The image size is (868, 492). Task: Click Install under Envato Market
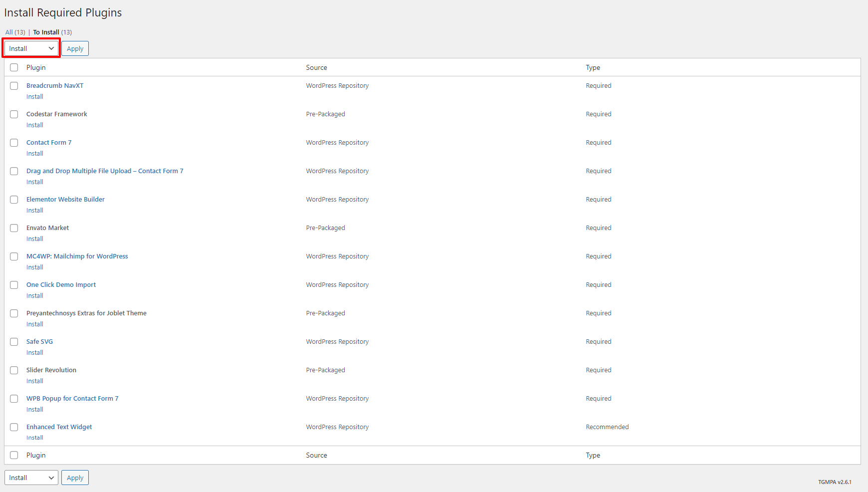[35, 239]
